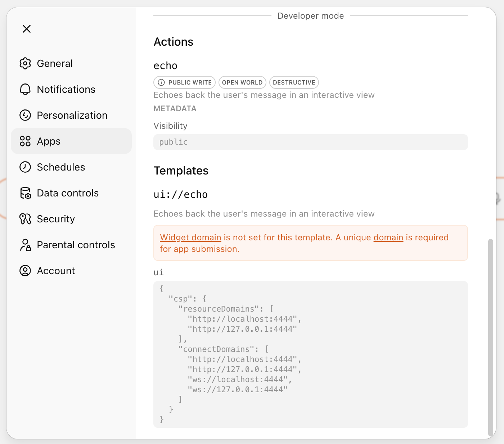Screen dimensions: 504x444
Task: Click the Notifications bell icon
Action: coord(25,89)
